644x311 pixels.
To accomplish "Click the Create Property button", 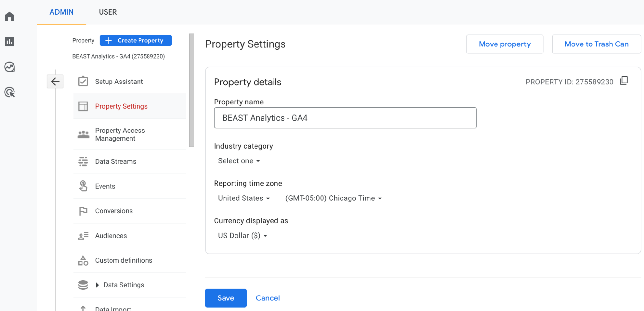I will coord(135,40).
